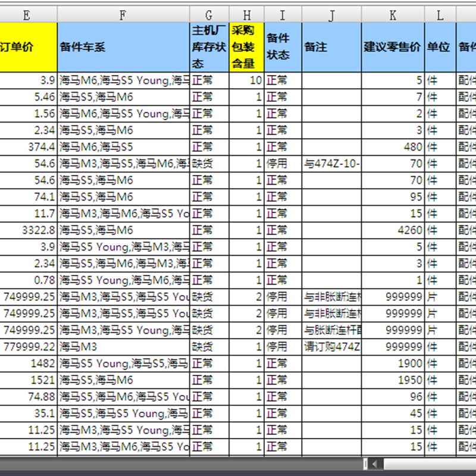Click the horizontal scrollbar left arrow
Viewport: 476px width, 476px height.
(374, 464)
